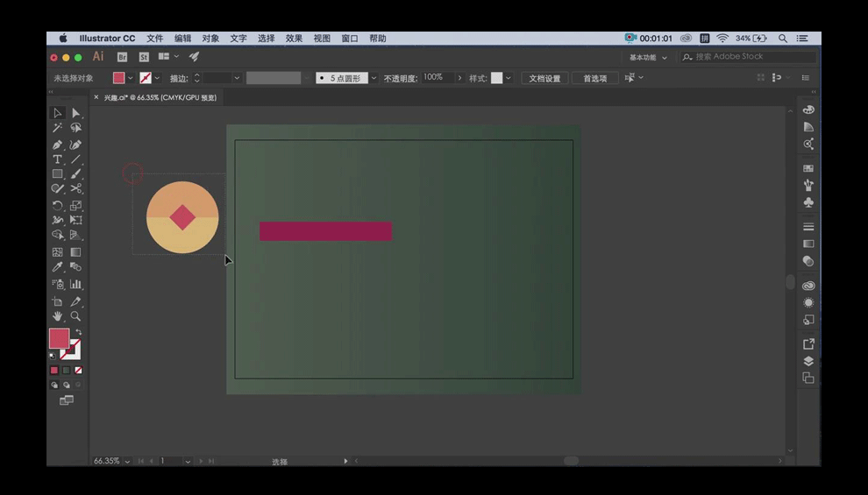Select the Magic Wand tool
Screen dimensions: 868x495
(57, 128)
